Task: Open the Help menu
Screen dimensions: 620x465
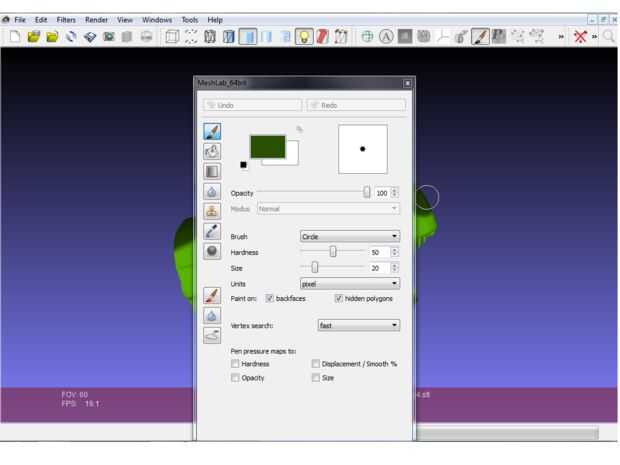Action: 215,20
